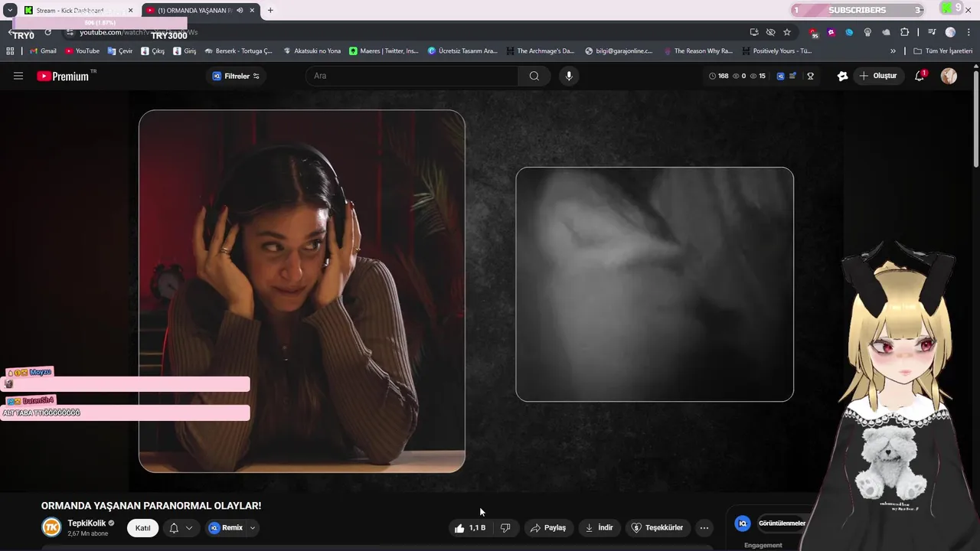Mute the playing YouTube tab's audio icon
The width and height of the screenshot is (980, 551).
pos(240,11)
